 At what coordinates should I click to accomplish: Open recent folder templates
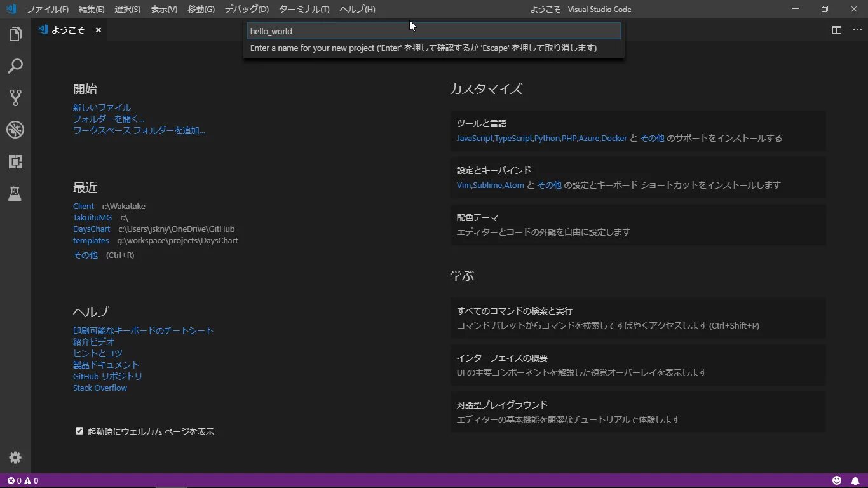pyautogui.click(x=91, y=240)
